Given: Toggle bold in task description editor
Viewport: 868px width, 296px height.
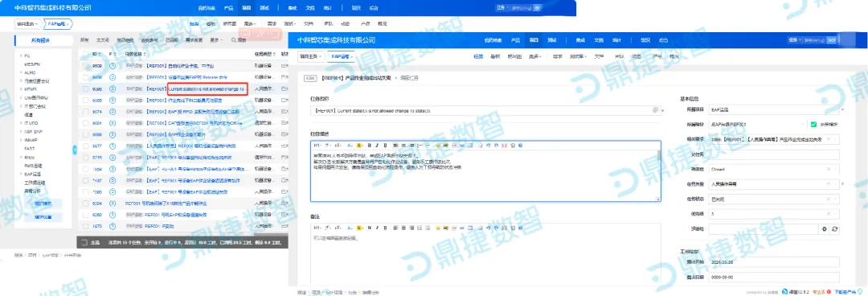Looking at the screenshot, I should [369, 146].
